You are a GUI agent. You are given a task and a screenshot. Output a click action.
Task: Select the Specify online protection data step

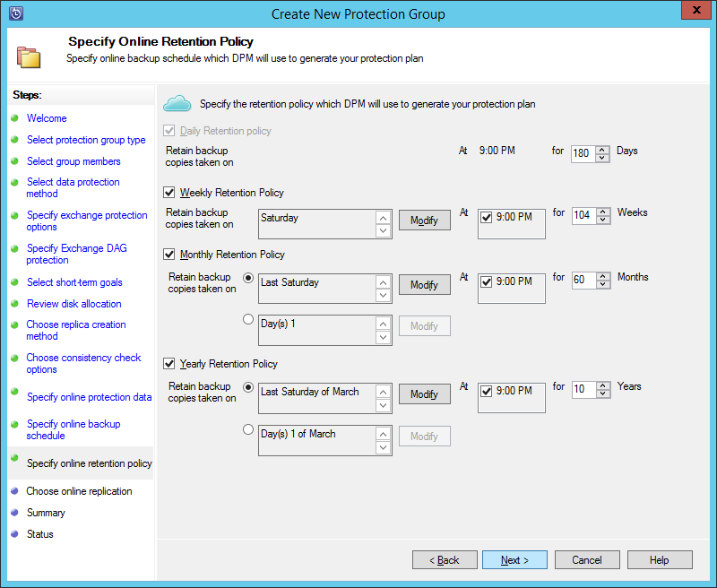pos(89,397)
